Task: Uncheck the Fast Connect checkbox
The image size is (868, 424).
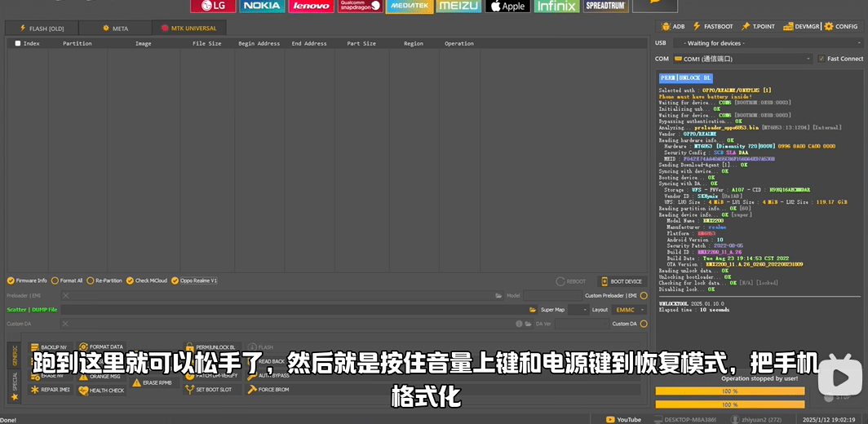Action: pos(821,59)
